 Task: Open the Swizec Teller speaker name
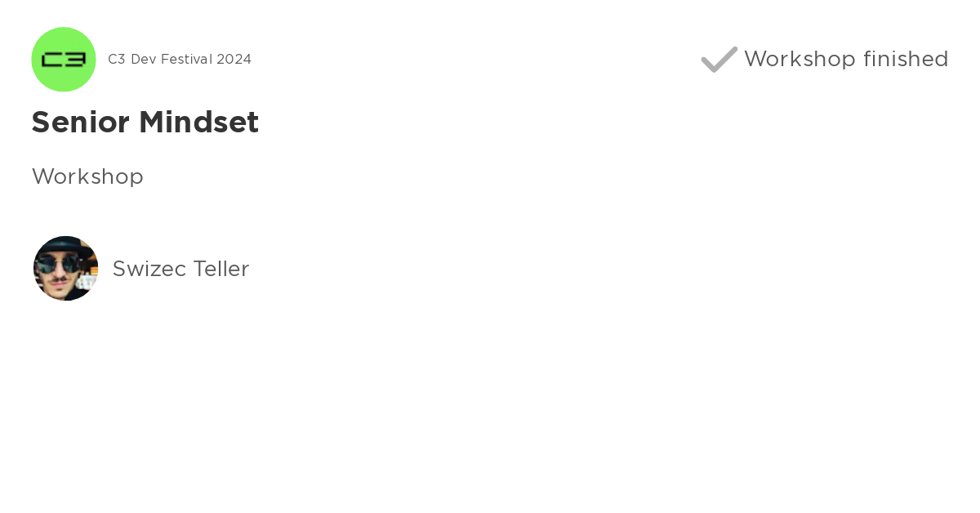[x=180, y=269]
